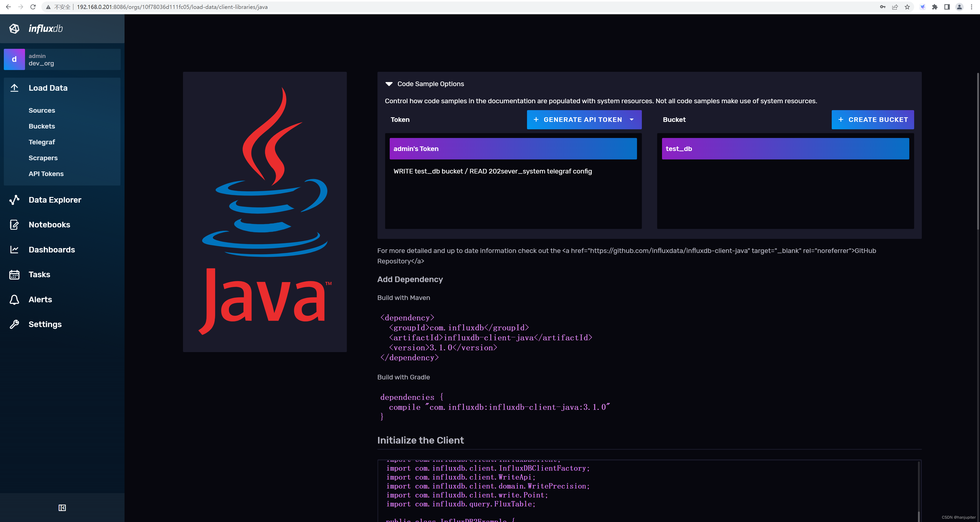Open Alerts bell icon
This screenshot has width=980, height=522.
15,300
